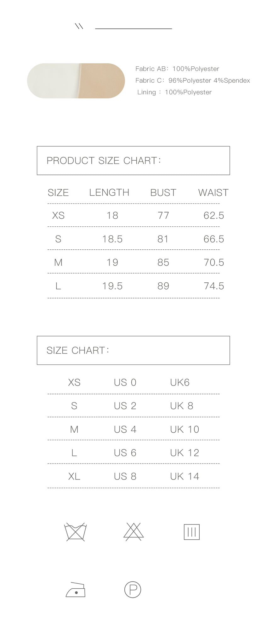Click the Lining 100%Polyester text
This screenshot has height=644, width=267.
[x=174, y=92]
